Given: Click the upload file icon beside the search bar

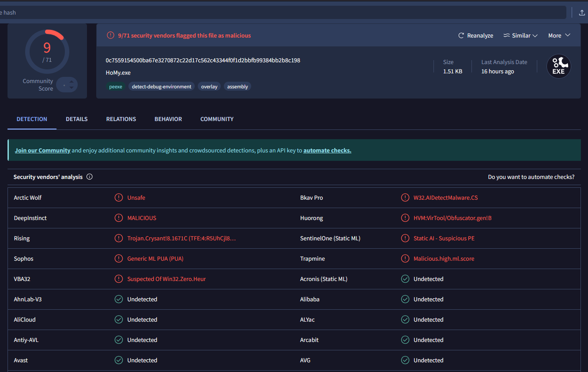Looking at the screenshot, I should tap(582, 12).
